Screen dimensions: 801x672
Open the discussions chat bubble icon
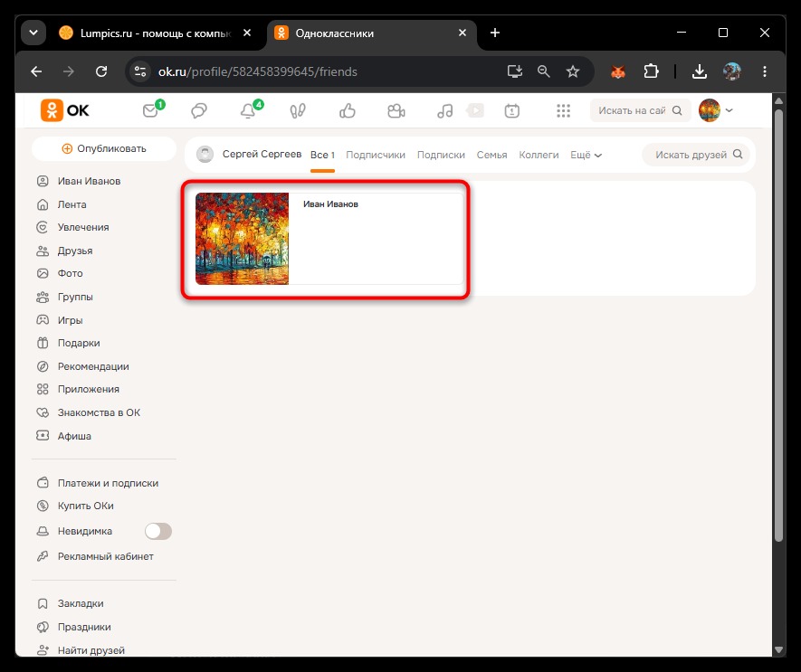[199, 111]
